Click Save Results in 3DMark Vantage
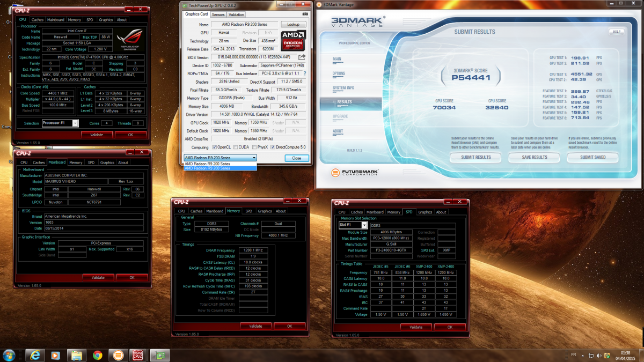Viewport: 644px width, 362px height. coord(535,157)
